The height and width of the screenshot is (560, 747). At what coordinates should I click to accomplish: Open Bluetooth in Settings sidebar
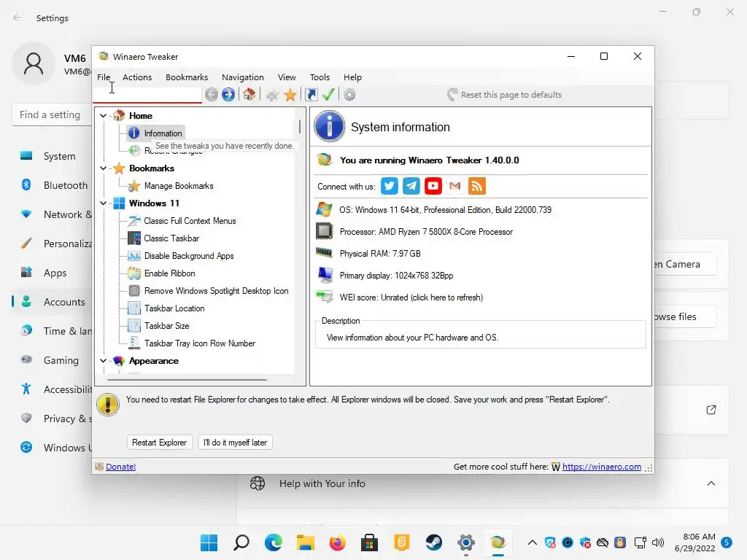tap(53, 185)
